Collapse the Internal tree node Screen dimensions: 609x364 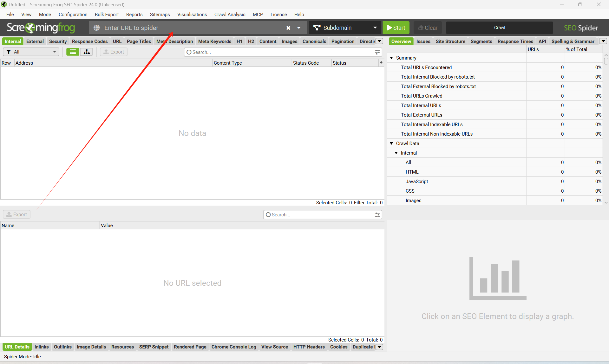[x=396, y=153]
